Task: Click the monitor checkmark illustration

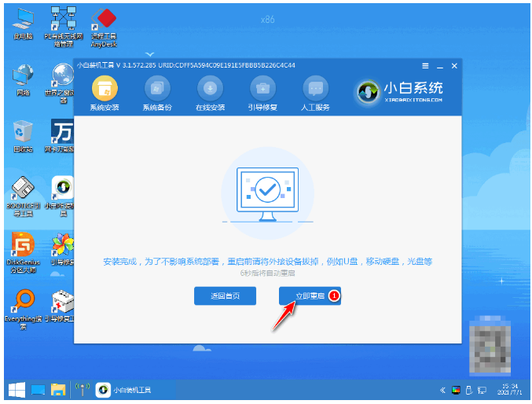Action: point(267,194)
